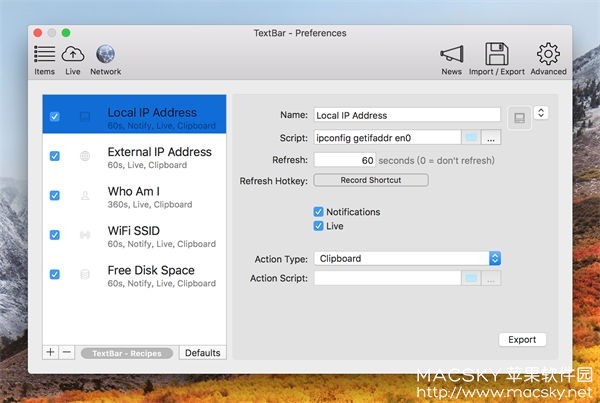
Task: Click the WiFi SSID signal icon
Action: pos(85,235)
